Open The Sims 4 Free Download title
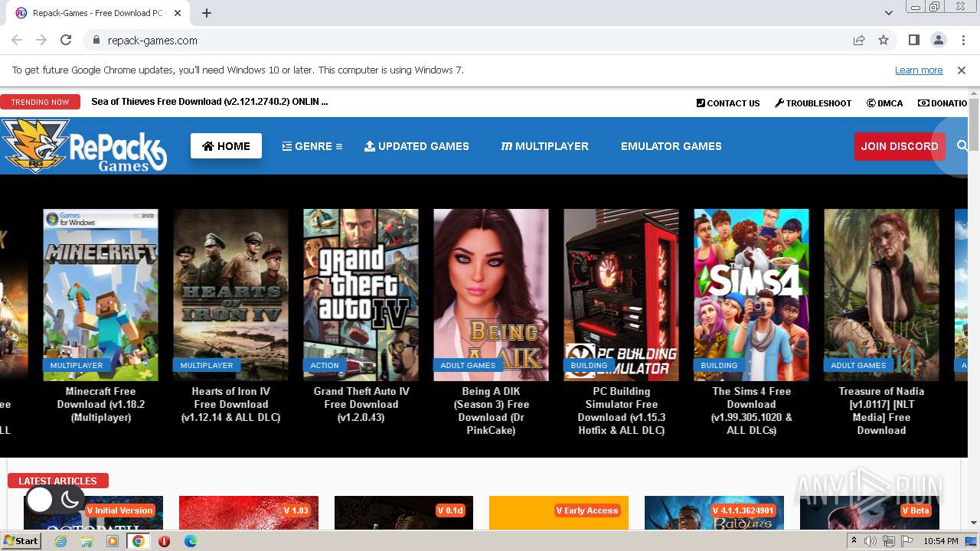This screenshot has height=551, width=980. click(x=751, y=411)
